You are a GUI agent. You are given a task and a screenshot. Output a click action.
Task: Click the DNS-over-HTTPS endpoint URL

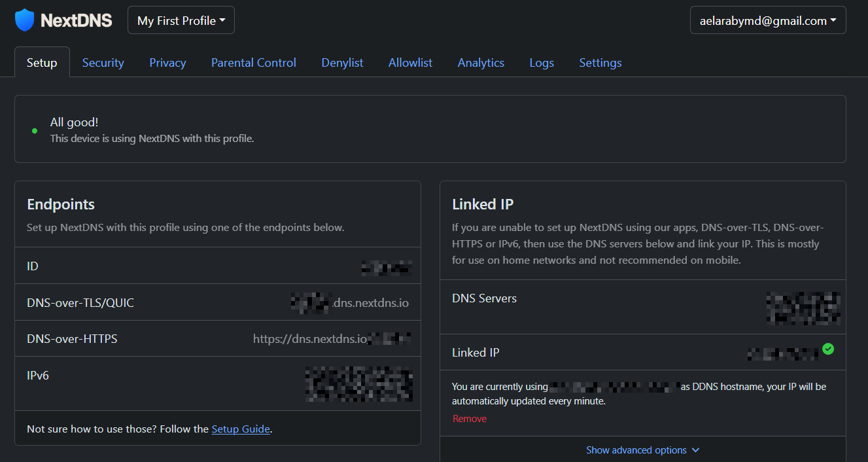point(332,339)
